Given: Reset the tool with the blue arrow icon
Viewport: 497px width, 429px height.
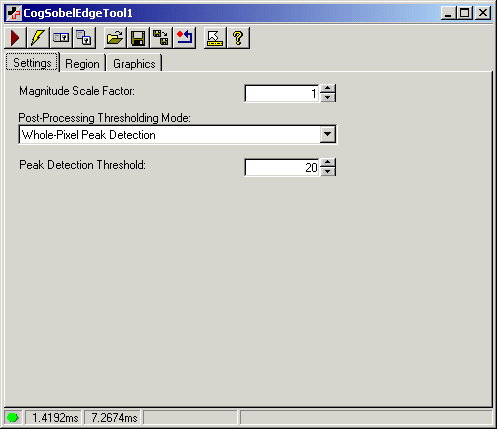Looking at the screenshot, I should click(x=184, y=38).
